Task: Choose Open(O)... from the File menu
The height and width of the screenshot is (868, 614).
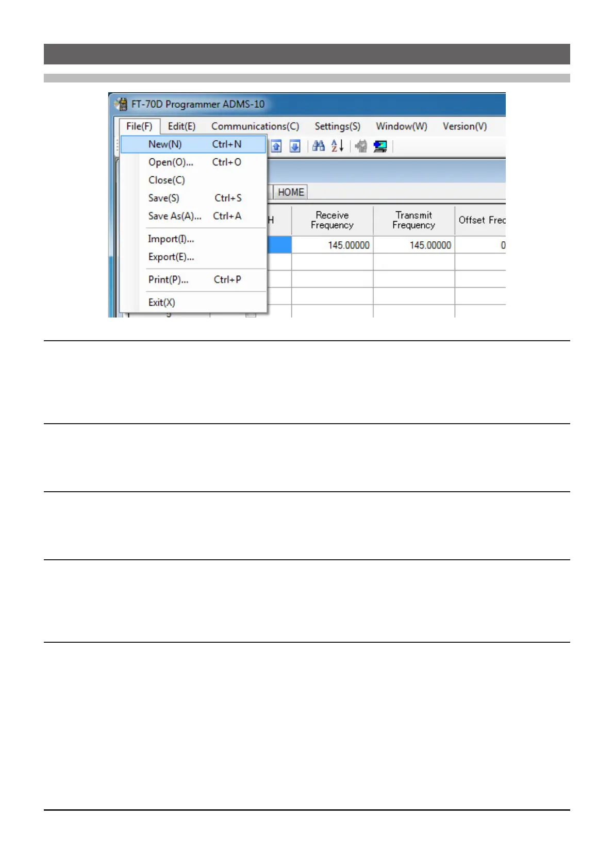Action: pyautogui.click(x=193, y=162)
